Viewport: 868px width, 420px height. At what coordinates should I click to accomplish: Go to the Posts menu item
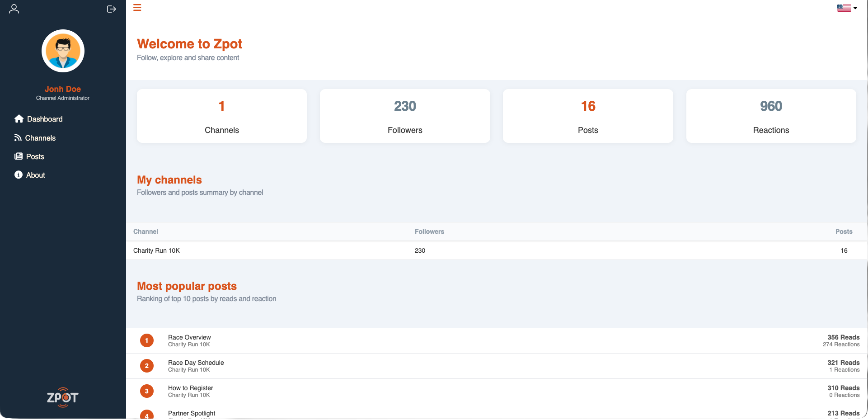point(35,157)
